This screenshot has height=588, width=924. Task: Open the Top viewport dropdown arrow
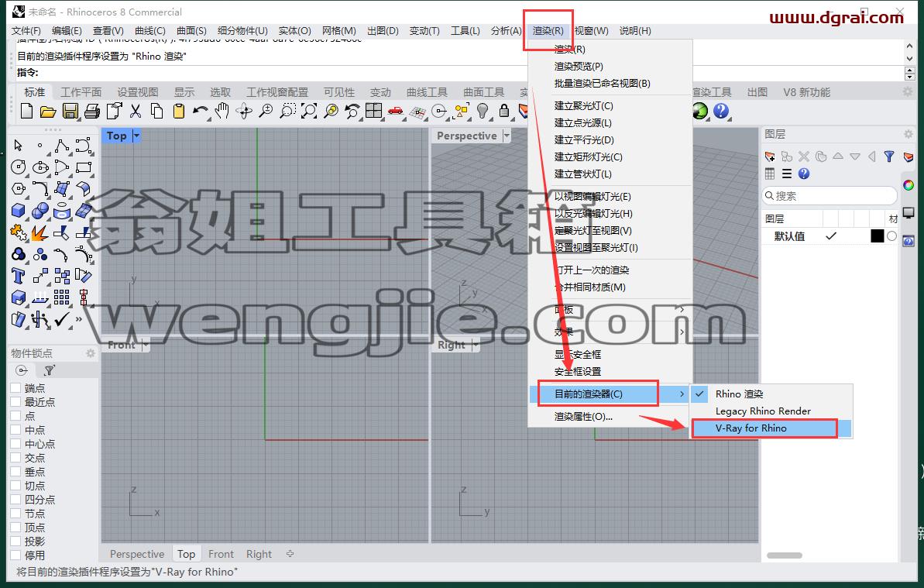point(137,136)
